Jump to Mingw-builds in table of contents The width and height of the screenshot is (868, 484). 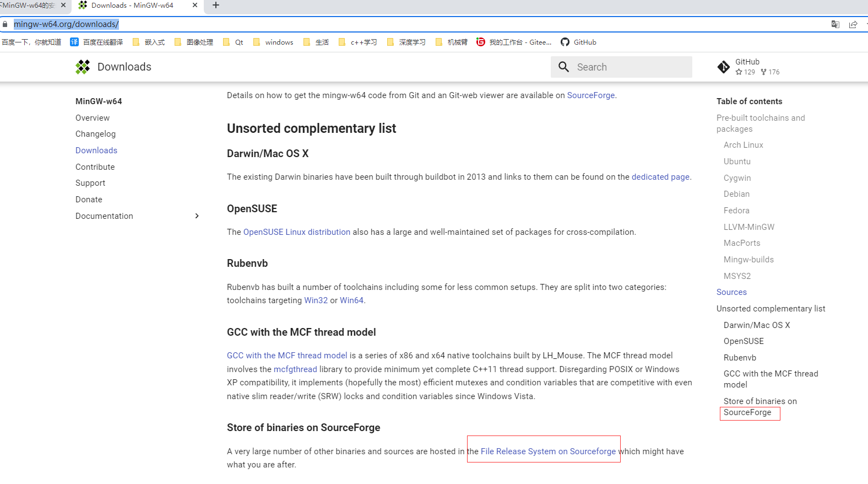(x=748, y=260)
